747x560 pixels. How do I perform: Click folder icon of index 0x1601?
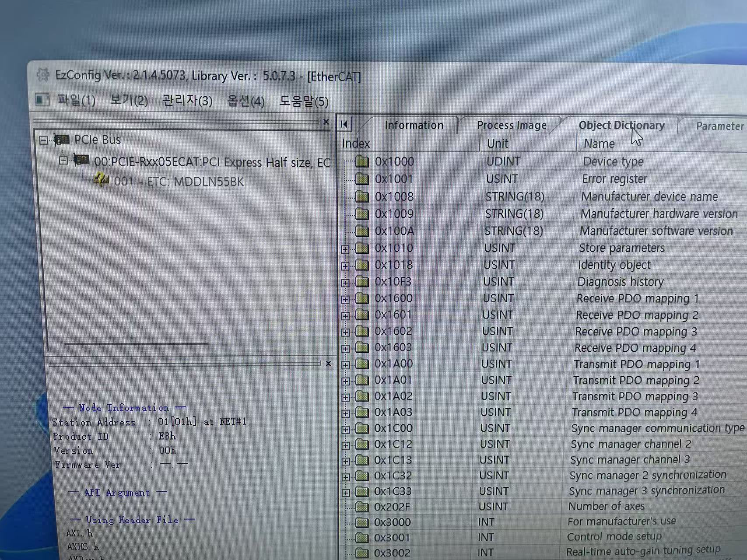pos(362,315)
